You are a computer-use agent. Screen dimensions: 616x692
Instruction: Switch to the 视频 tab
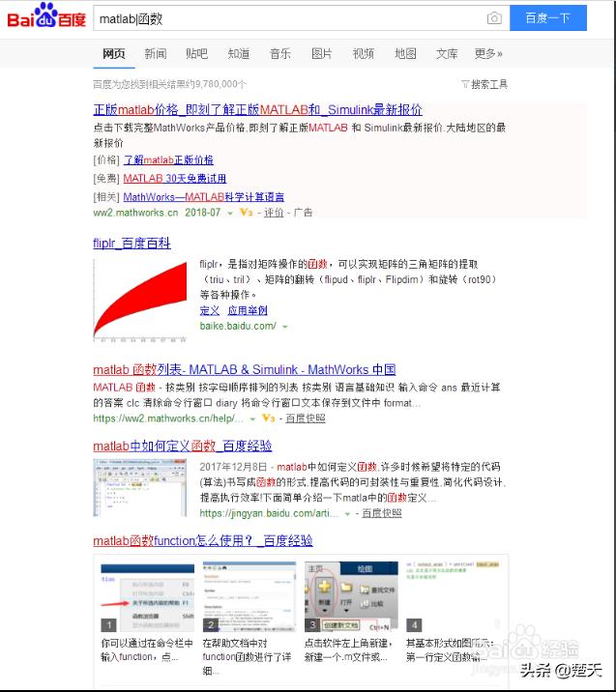364,54
